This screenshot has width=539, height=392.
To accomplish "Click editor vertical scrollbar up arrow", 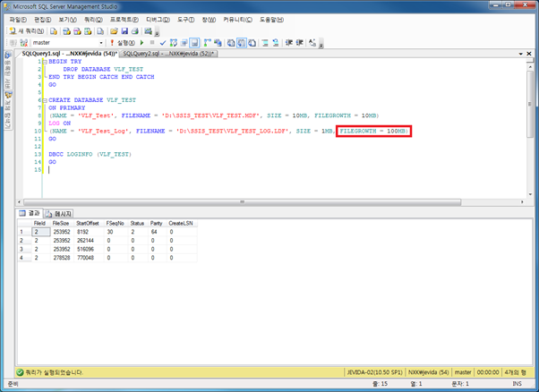I will (530, 67).
